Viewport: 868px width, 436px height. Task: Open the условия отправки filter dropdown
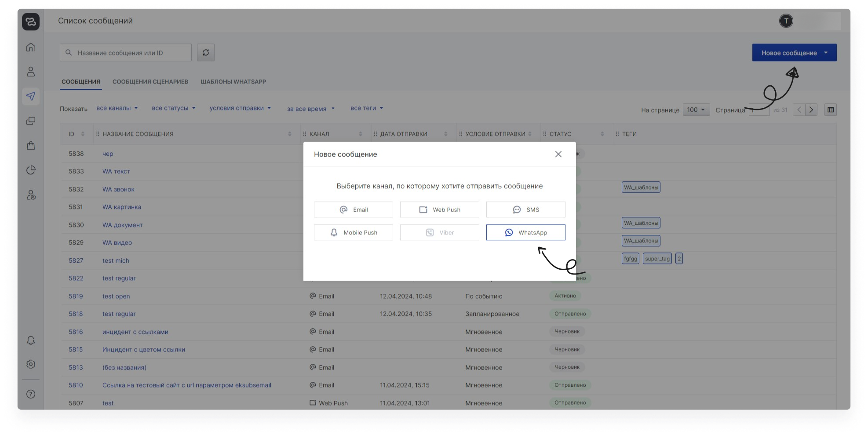240,108
